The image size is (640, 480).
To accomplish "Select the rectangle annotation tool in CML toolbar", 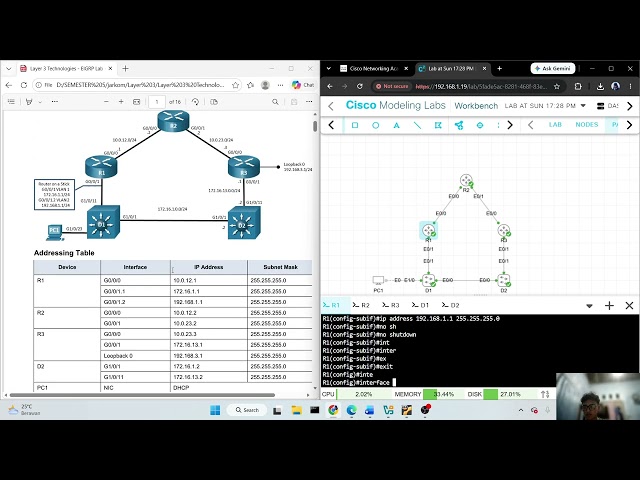I will [x=355, y=125].
